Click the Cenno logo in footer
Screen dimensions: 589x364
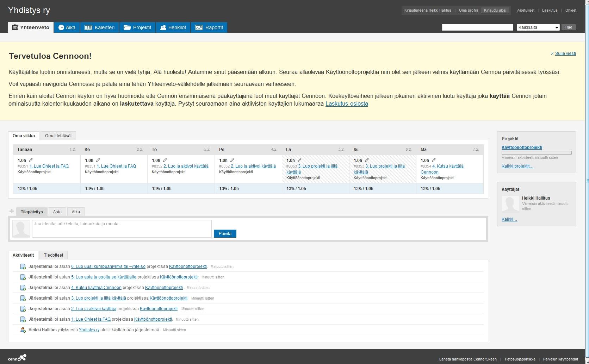pos(17,358)
